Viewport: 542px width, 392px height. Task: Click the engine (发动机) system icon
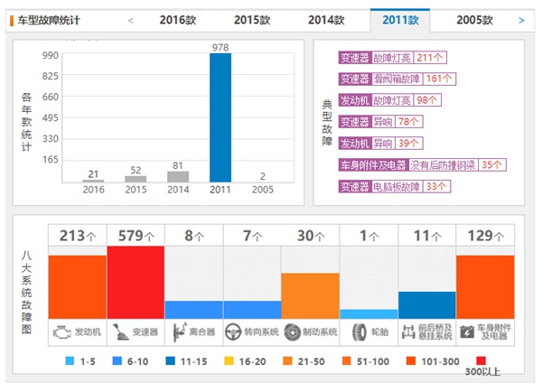(x=61, y=332)
